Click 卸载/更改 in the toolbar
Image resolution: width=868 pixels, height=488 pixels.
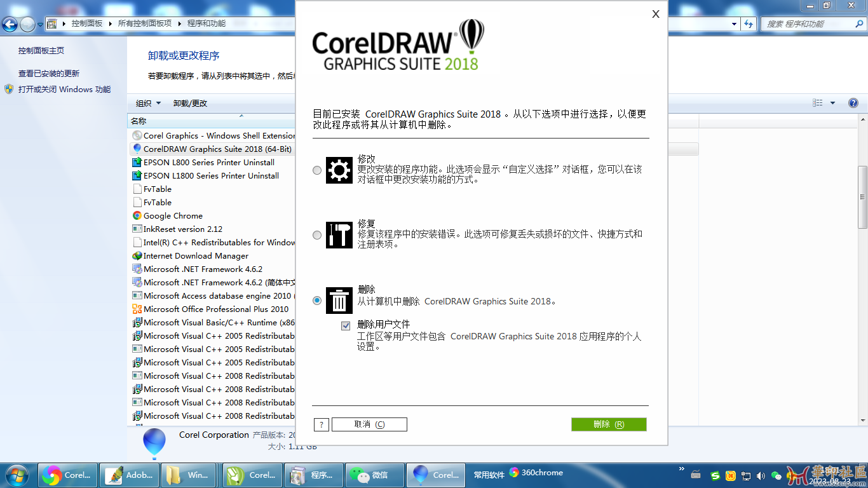pos(190,104)
